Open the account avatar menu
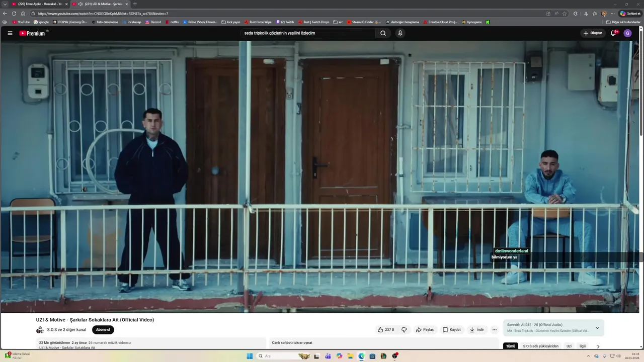This screenshot has width=644, height=362. click(627, 33)
